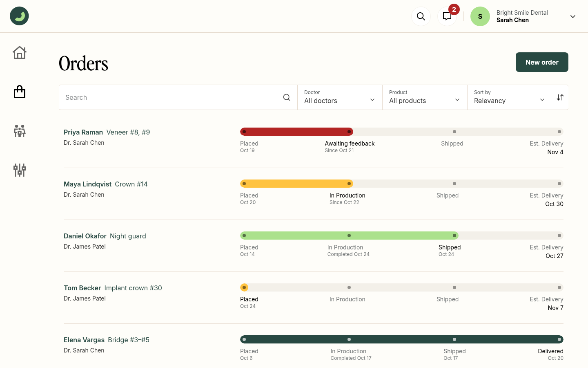The height and width of the screenshot is (368, 588).
Task: Click 'Bridge #3–#5' product text
Action: point(129,340)
